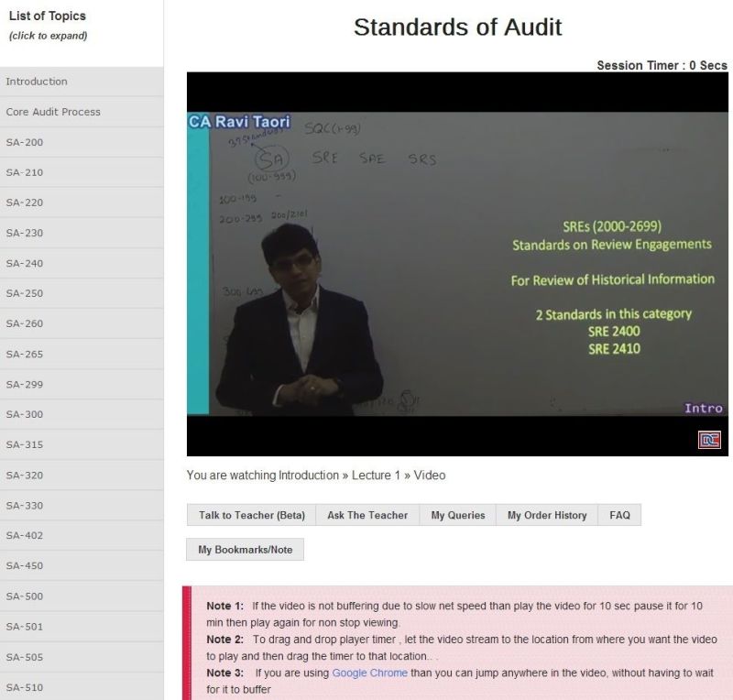Select SA-299 in the topic list
This screenshot has height=700, width=733.
coord(25,384)
